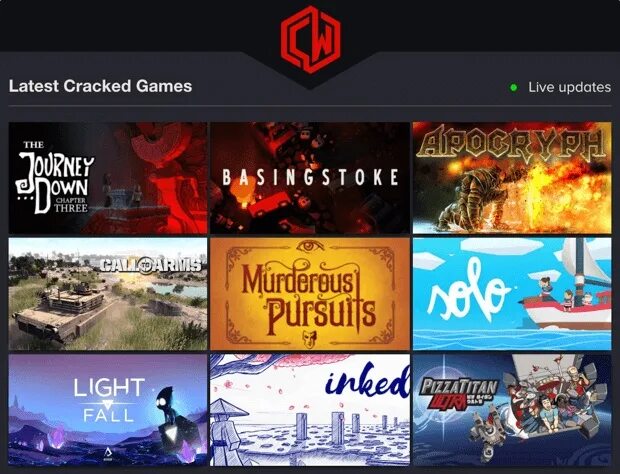This screenshot has width=620, height=474.
Task: Select the Apocryph game cover
Action: (512, 178)
